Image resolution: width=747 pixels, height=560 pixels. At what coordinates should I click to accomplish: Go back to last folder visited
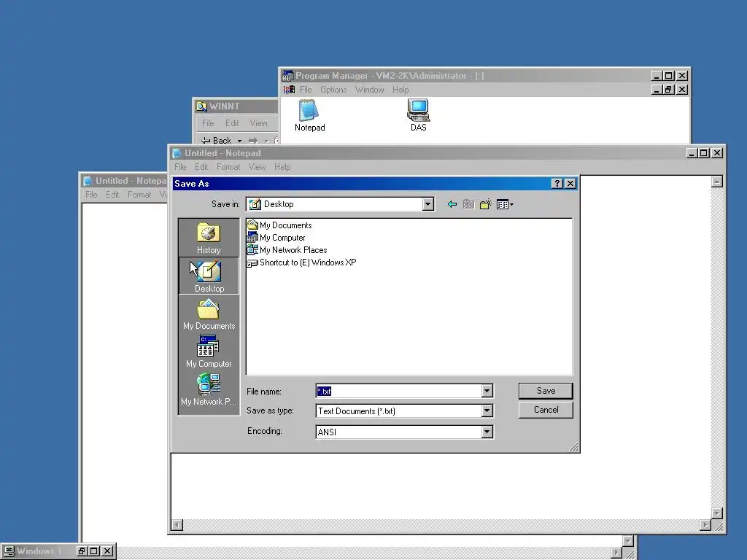click(452, 204)
